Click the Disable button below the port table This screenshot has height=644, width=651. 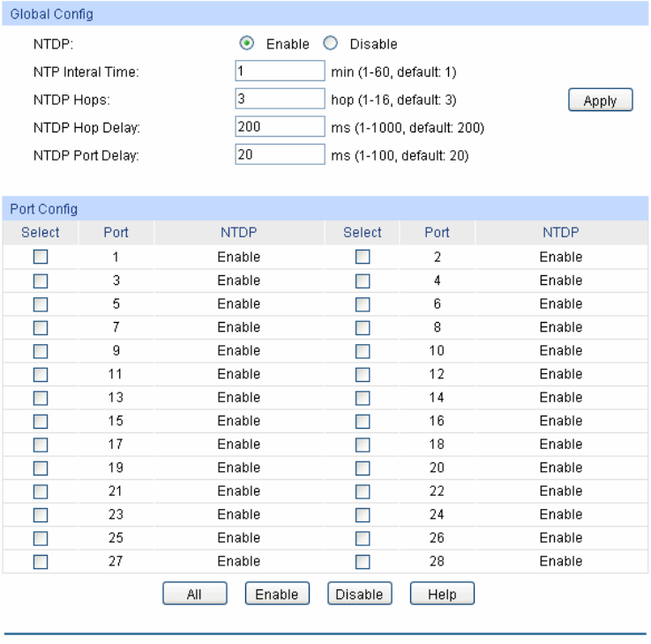pyautogui.click(x=360, y=594)
